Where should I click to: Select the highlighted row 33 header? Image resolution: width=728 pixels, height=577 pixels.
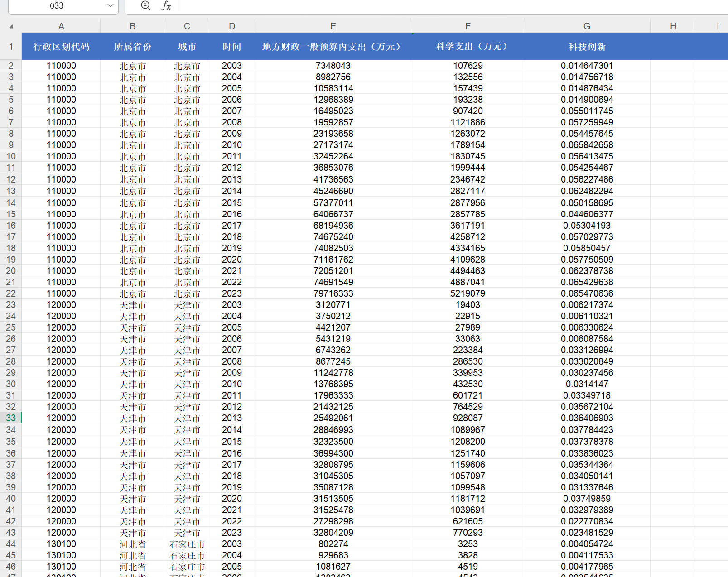[x=11, y=418]
